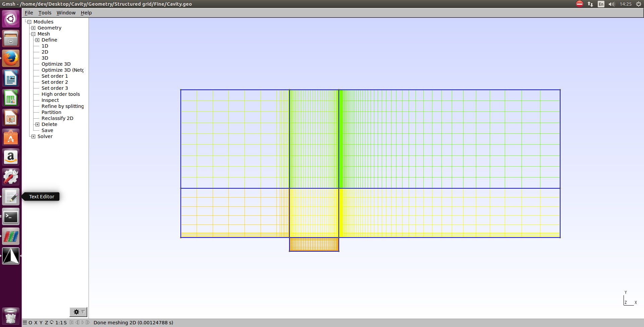Toggle mouse selection with the S button
Screen dimensions: 644x327
click(x=65, y=323)
